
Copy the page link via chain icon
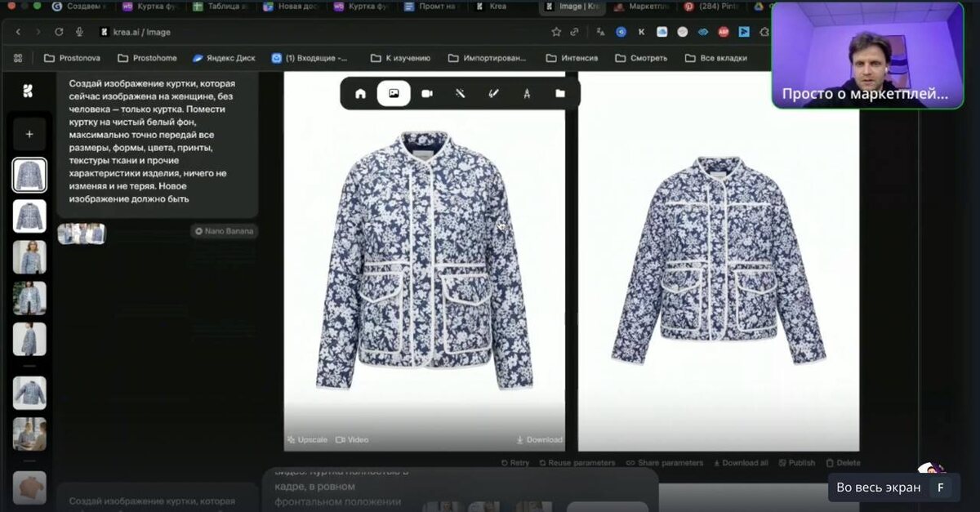(575, 32)
